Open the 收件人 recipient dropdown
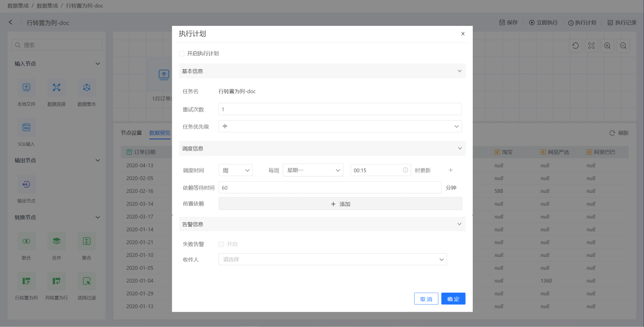The height and width of the screenshot is (327, 644). tap(332, 259)
